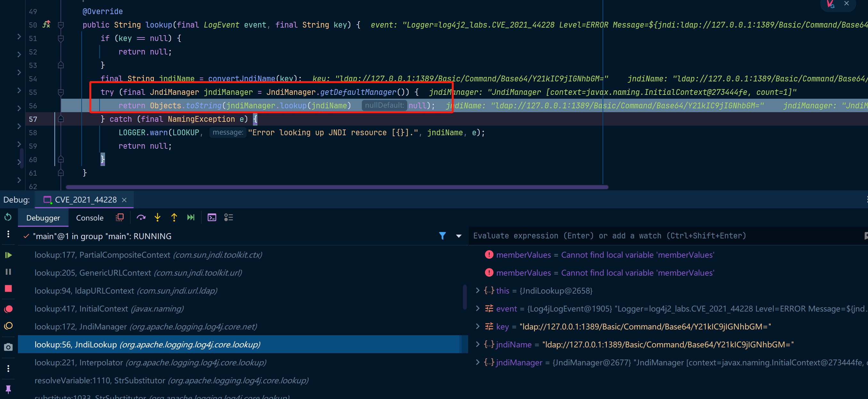868x399 pixels.
Task: Show the execution point
Action: pos(120,218)
